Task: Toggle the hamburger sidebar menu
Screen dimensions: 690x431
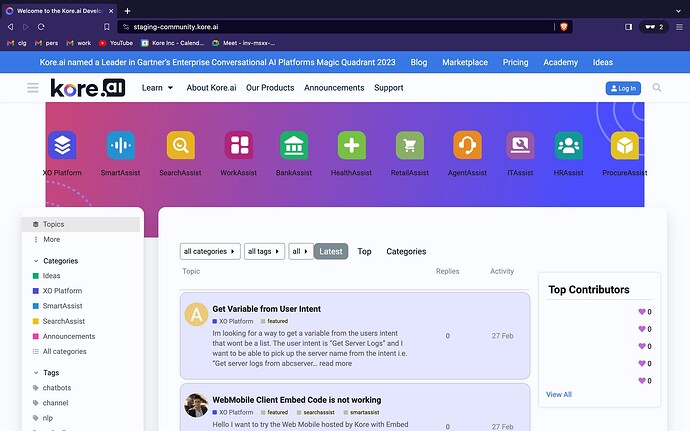Action: point(33,88)
